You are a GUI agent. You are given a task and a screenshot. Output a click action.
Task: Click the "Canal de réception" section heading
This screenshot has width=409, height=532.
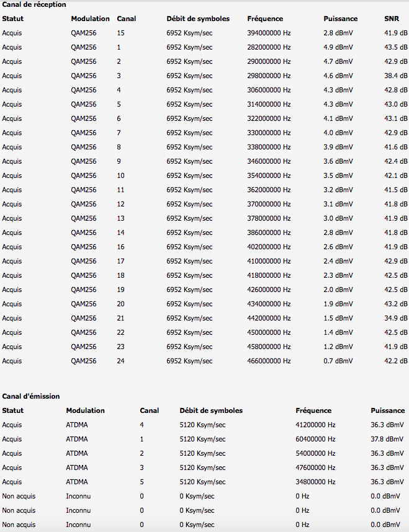34,4
